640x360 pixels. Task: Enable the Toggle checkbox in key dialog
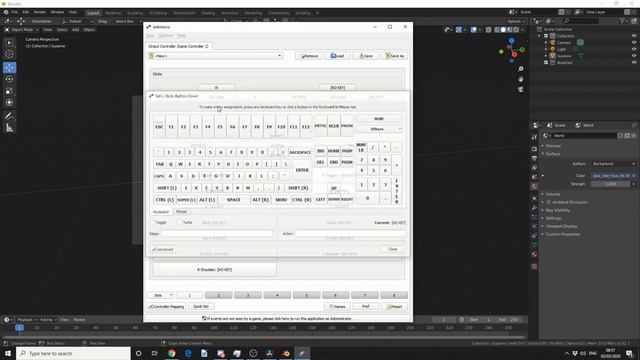[x=153, y=222]
